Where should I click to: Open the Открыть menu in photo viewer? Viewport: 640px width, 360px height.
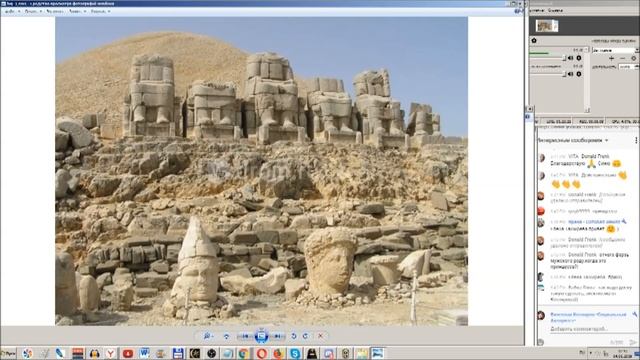point(100,11)
